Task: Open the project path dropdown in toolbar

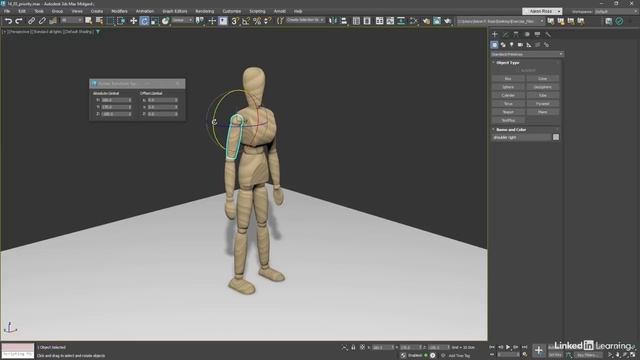Action: point(501,21)
